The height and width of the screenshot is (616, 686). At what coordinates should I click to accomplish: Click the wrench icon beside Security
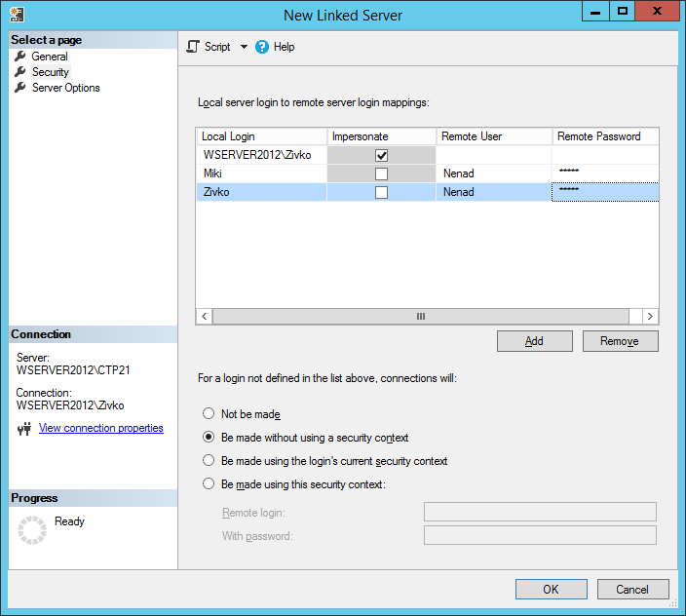(x=20, y=72)
